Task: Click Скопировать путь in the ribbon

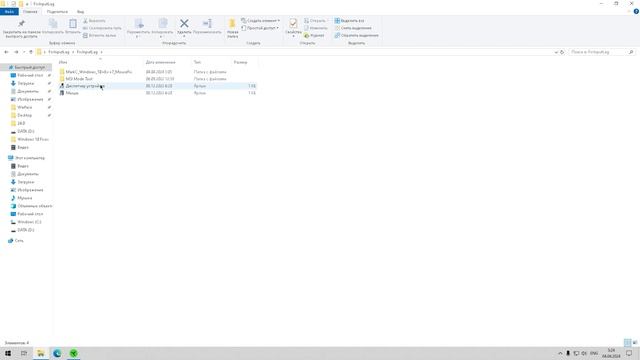Action: pyautogui.click(x=102, y=28)
